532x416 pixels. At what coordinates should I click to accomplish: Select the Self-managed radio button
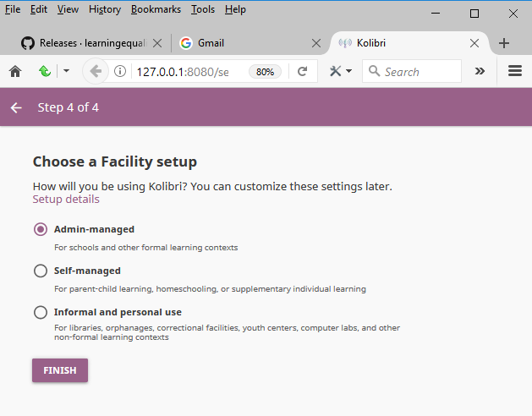click(x=41, y=271)
